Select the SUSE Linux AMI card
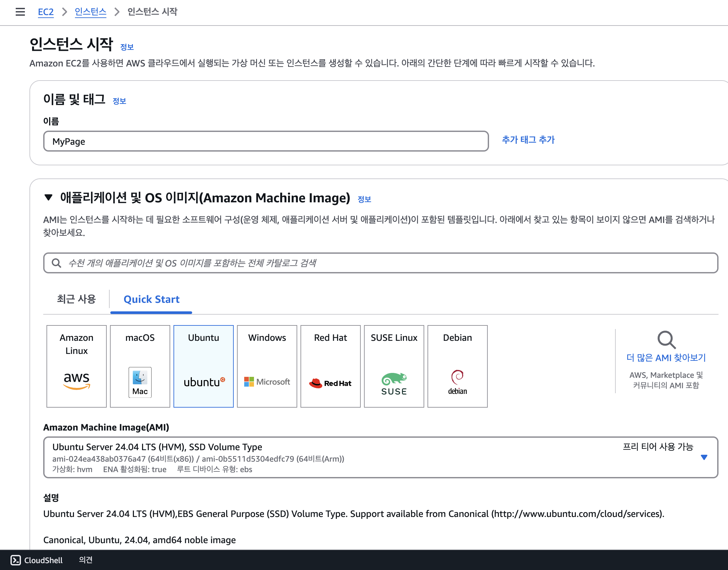 click(394, 366)
